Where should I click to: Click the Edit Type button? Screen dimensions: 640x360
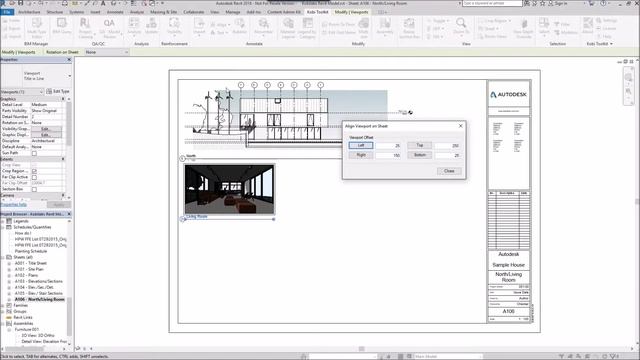(58, 92)
